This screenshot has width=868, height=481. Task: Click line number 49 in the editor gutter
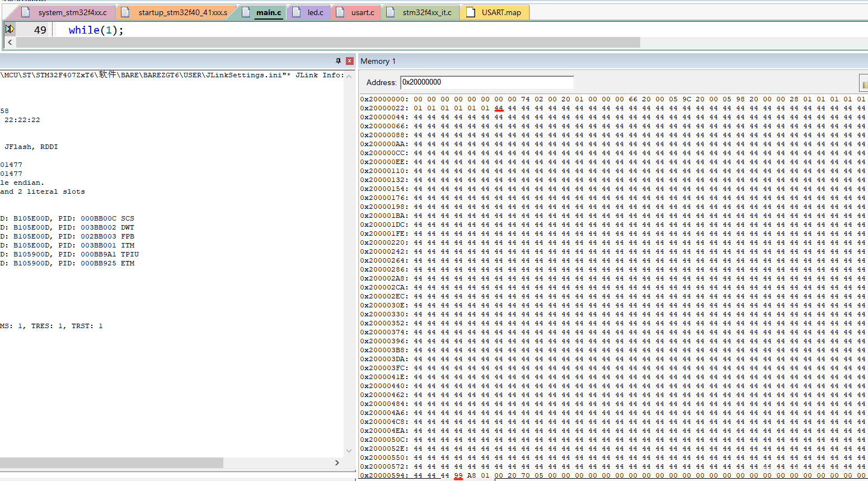40,30
